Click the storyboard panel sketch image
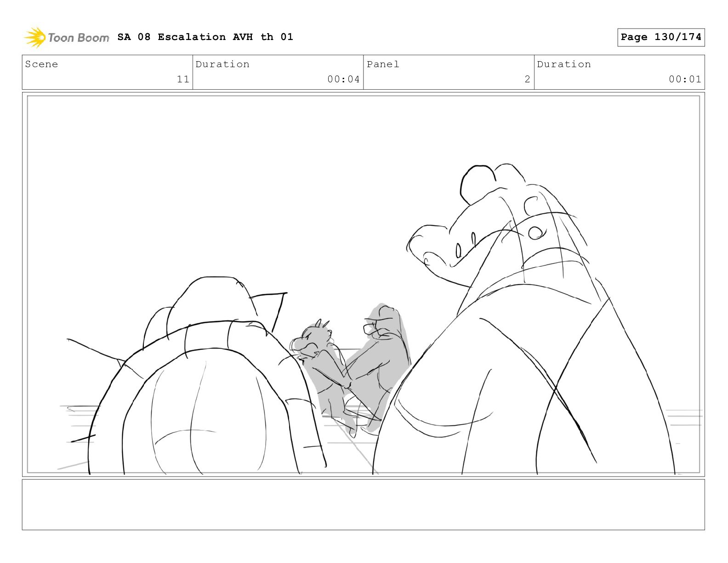 [x=363, y=284]
